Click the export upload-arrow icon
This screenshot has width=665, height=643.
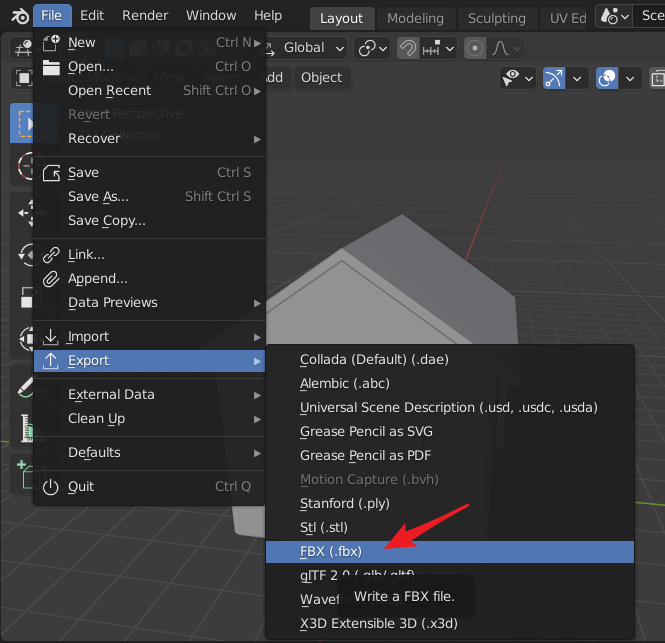click(x=50, y=361)
